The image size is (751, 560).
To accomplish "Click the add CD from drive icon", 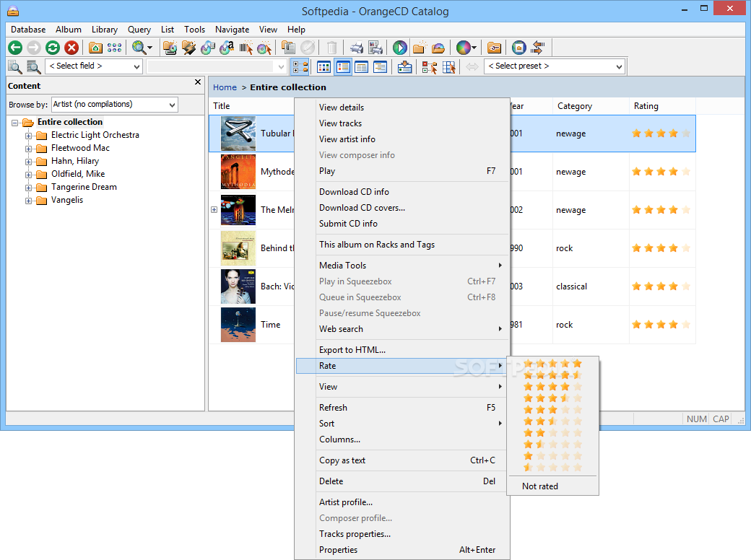I will [x=170, y=48].
